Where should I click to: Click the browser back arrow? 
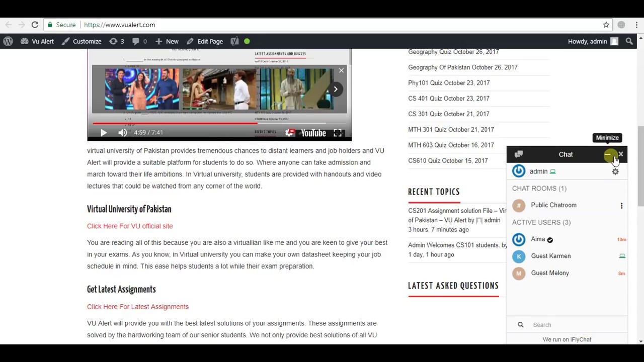[x=9, y=25]
